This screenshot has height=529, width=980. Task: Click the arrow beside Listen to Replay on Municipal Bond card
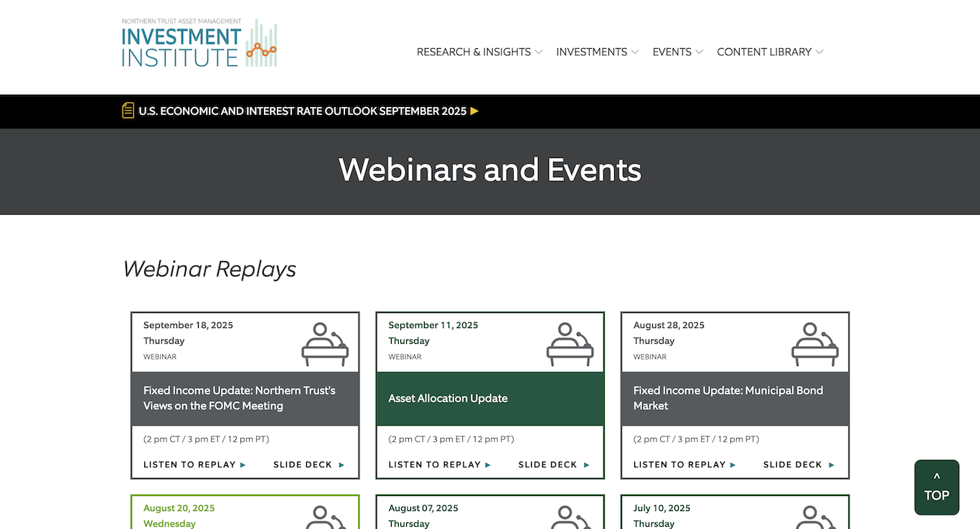tap(732, 465)
